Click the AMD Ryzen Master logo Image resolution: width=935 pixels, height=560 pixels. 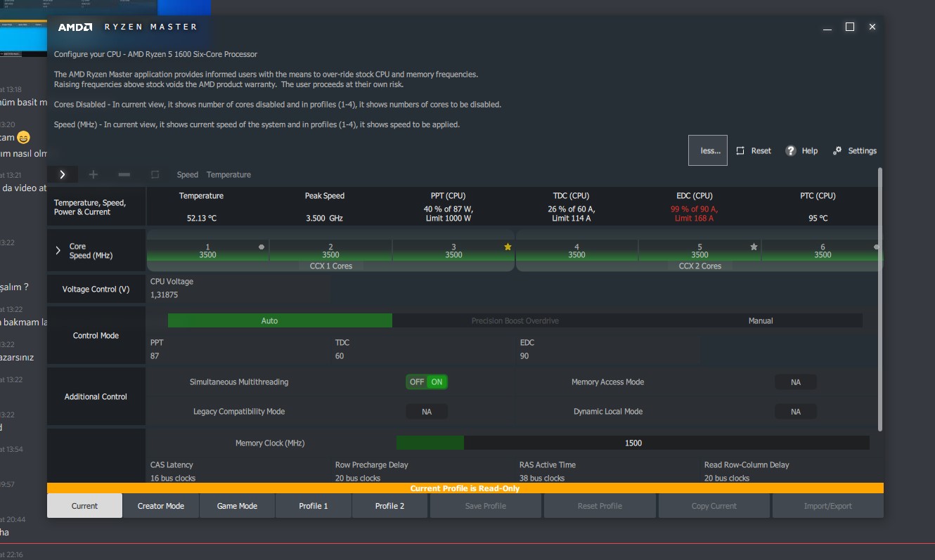[x=127, y=27]
